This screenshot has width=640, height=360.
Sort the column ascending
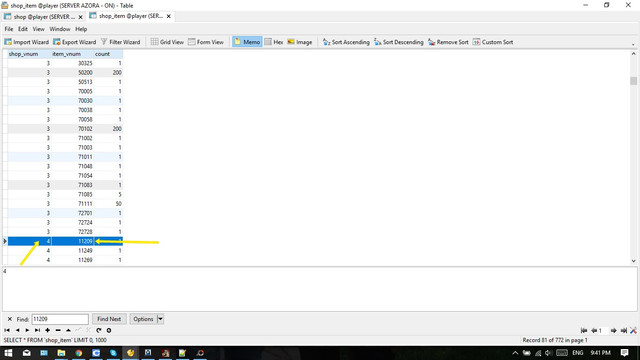pos(346,42)
